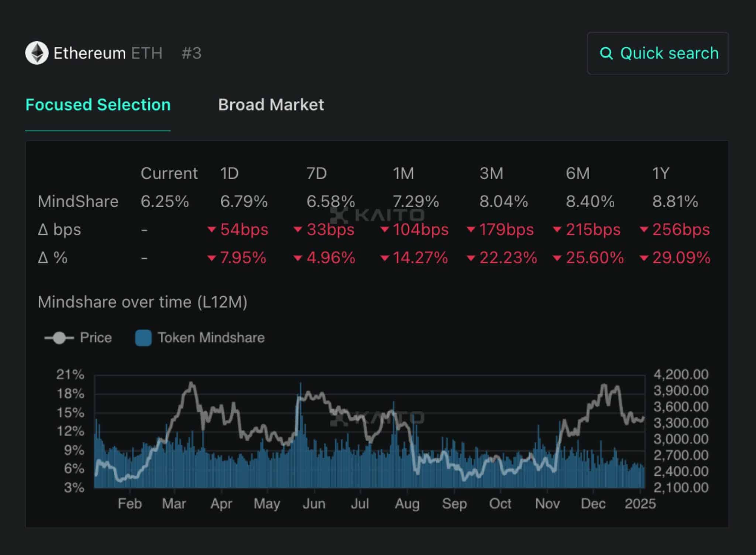The height and width of the screenshot is (555, 756).
Task: Click the Ethereum logo icon
Action: coord(37,53)
